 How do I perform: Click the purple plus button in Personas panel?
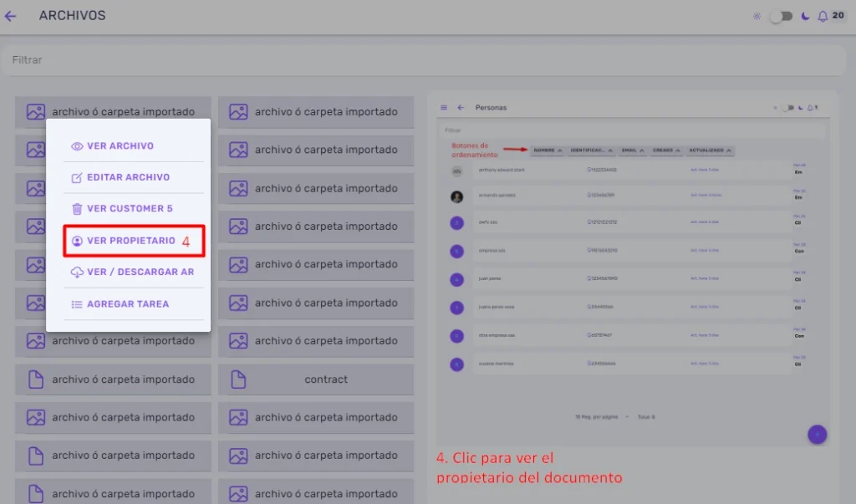818,435
